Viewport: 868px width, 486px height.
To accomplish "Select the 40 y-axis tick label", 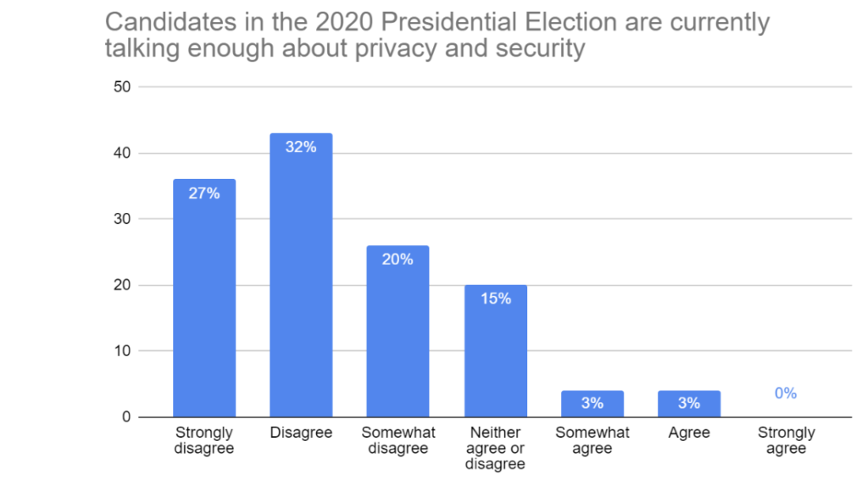I will [120, 154].
